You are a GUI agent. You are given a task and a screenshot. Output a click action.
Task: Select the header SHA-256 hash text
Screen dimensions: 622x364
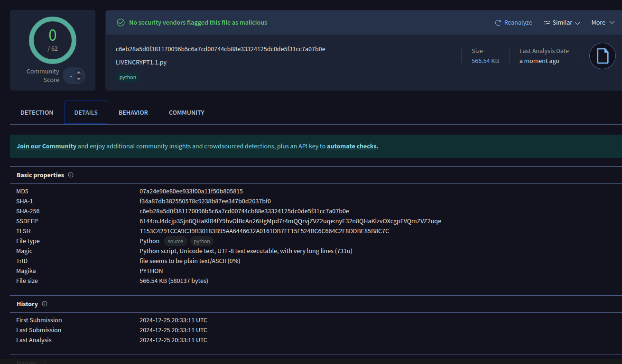click(221, 49)
